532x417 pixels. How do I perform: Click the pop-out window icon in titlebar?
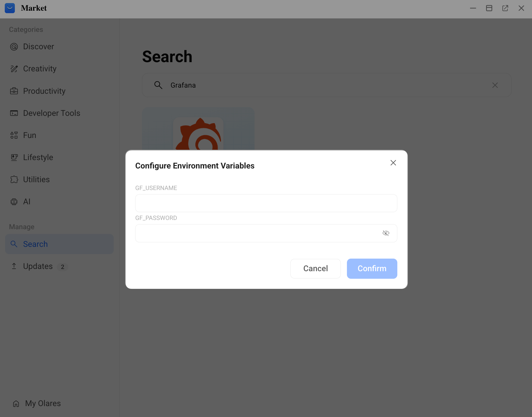[505, 8]
